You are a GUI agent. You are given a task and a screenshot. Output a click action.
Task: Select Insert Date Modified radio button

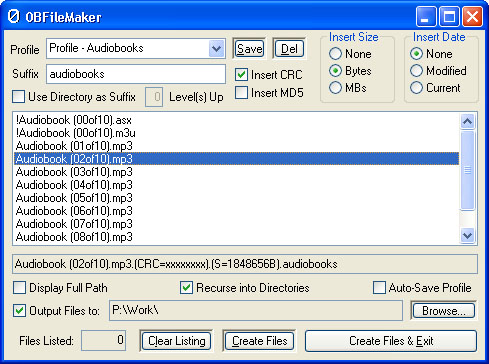[x=416, y=71]
